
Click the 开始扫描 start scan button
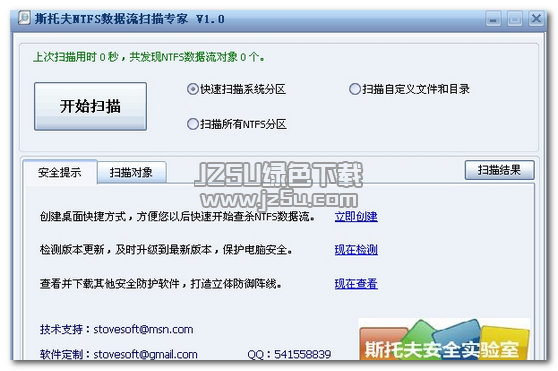90,106
